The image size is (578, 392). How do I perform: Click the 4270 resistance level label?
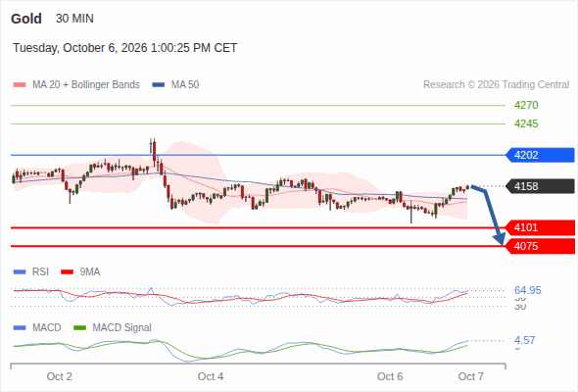point(526,105)
